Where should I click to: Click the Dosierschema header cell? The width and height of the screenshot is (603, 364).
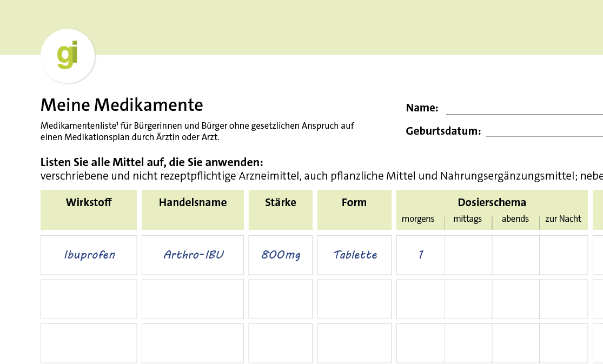click(x=491, y=202)
